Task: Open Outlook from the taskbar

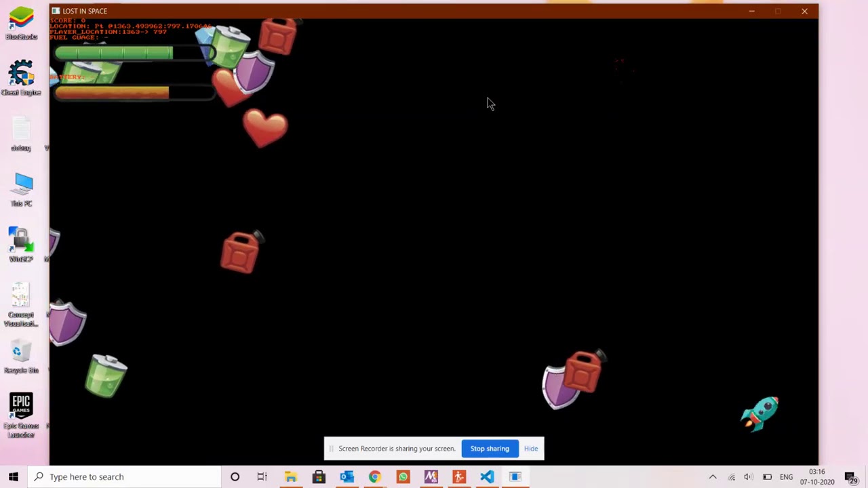Action: click(x=347, y=476)
